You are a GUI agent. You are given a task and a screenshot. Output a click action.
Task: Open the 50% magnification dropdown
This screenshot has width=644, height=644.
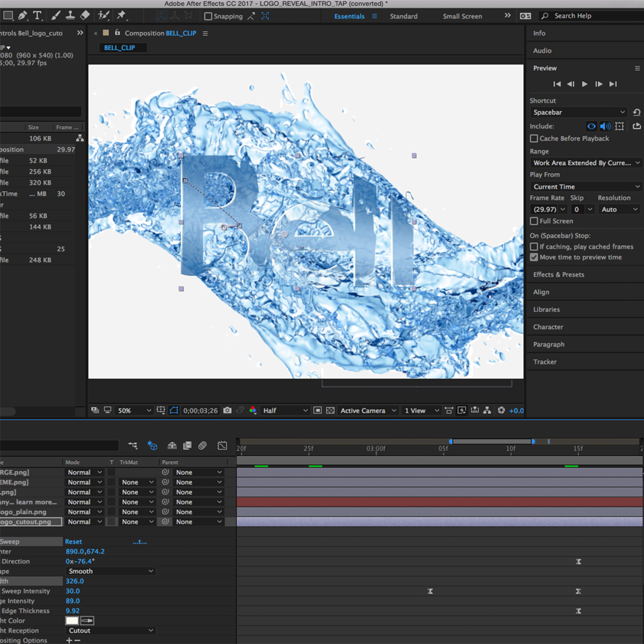point(134,411)
